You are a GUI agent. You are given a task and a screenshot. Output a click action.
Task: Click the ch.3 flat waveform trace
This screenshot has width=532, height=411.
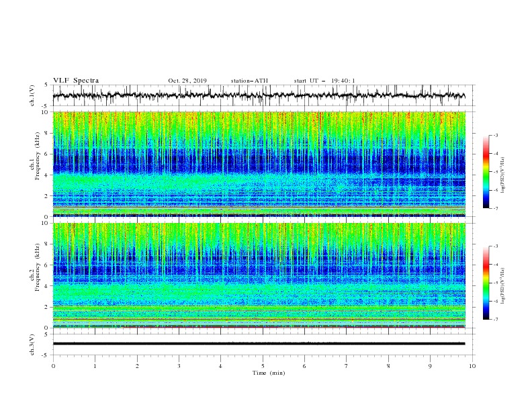coord(259,344)
